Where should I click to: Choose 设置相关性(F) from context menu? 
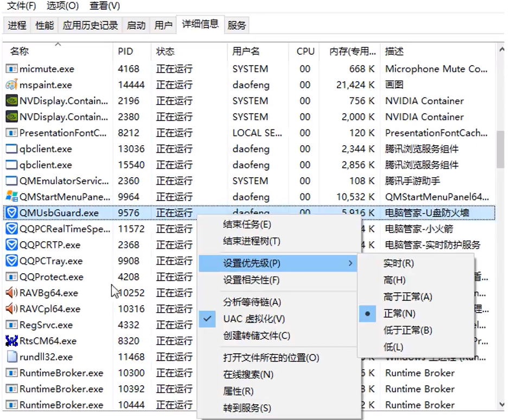[251, 280]
